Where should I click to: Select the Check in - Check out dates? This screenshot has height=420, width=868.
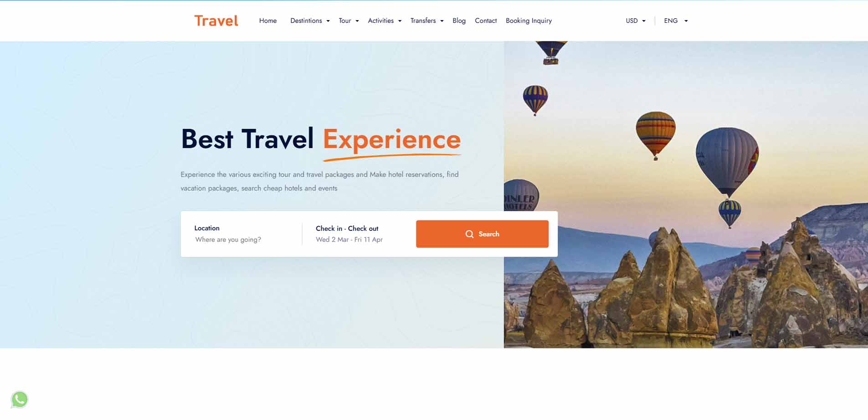point(349,234)
